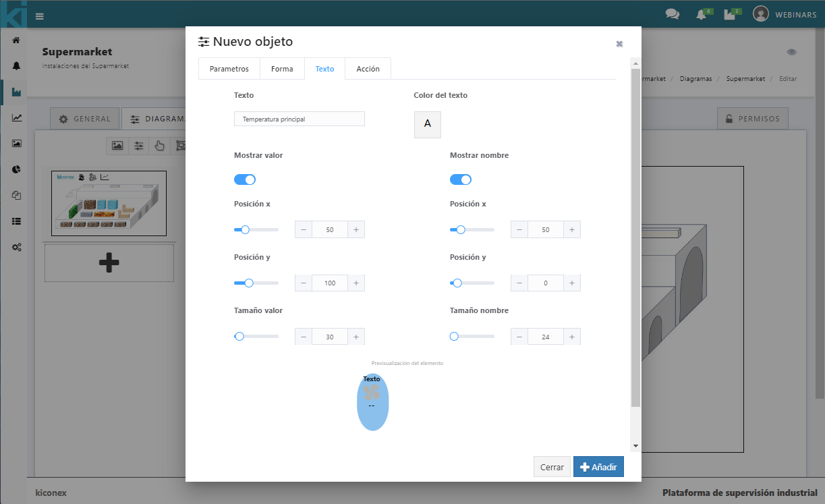The height and width of the screenshot is (504, 825).
Task: Open the notifications bell in the header
Action: click(x=702, y=15)
